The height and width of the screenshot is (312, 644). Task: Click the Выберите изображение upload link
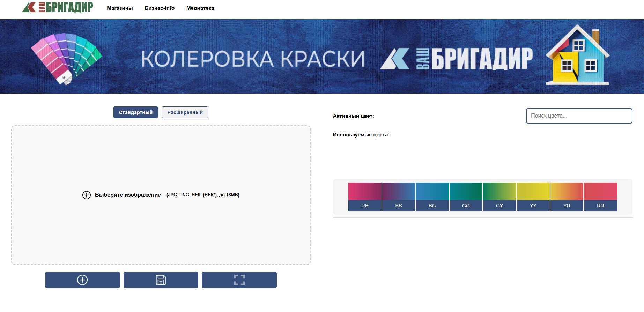tap(128, 195)
